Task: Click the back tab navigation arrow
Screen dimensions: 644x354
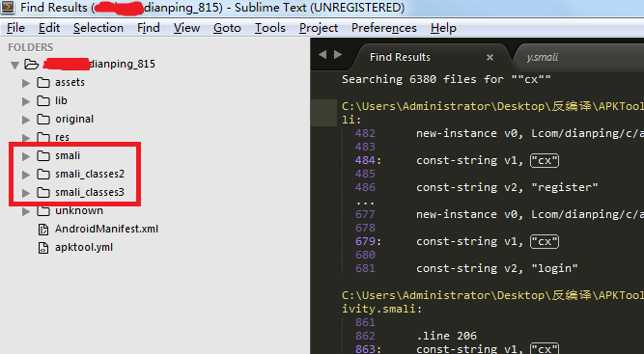Action: pyautogui.click(x=322, y=55)
